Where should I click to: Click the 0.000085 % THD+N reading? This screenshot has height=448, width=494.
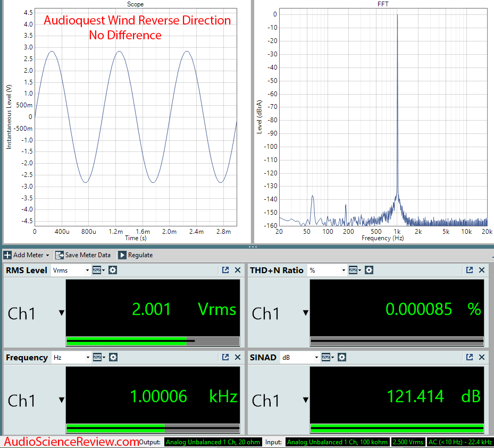(x=397, y=308)
